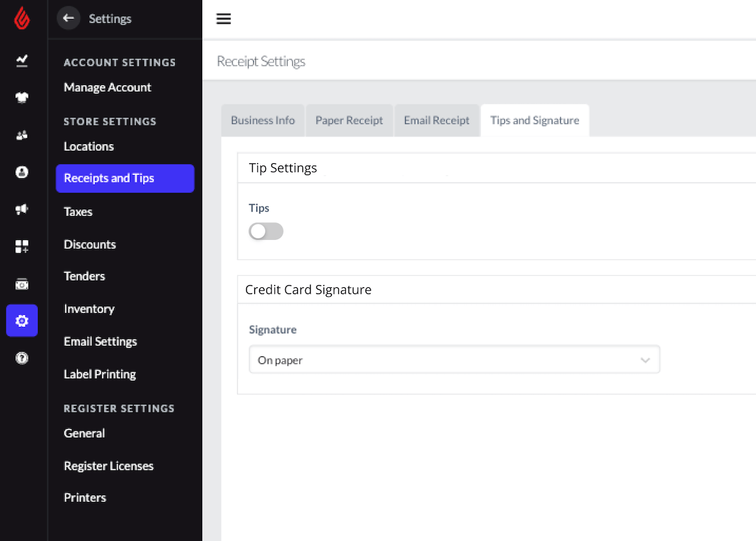Open the Employees icon in the sidebar
Viewport: 756px width, 541px height.
pyautogui.click(x=22, y=172)
